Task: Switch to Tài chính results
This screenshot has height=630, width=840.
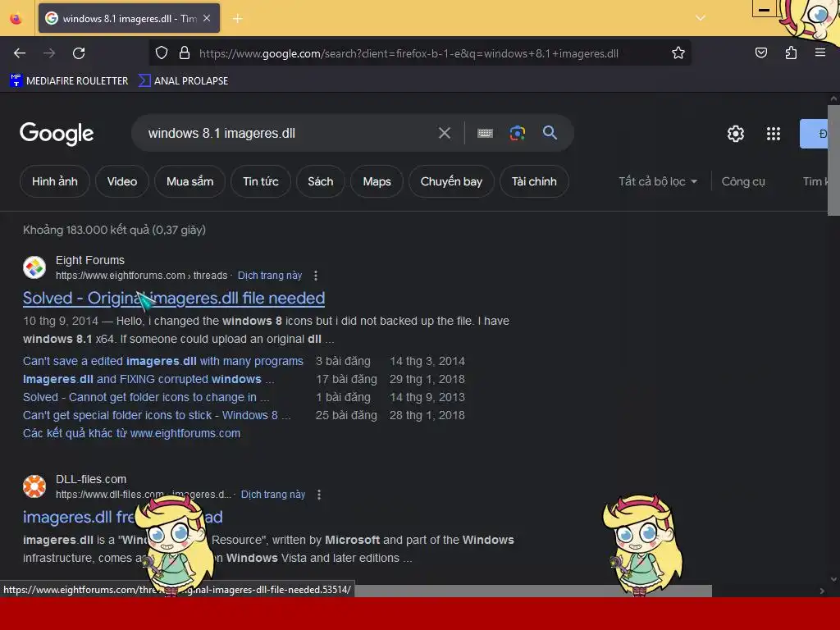Action: [534, 181]
